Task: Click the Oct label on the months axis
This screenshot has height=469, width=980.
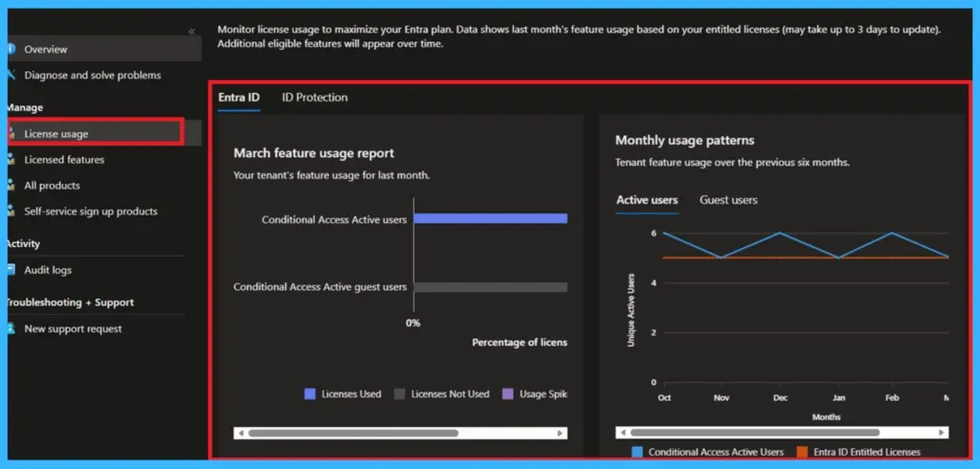Action: point(664,398)
